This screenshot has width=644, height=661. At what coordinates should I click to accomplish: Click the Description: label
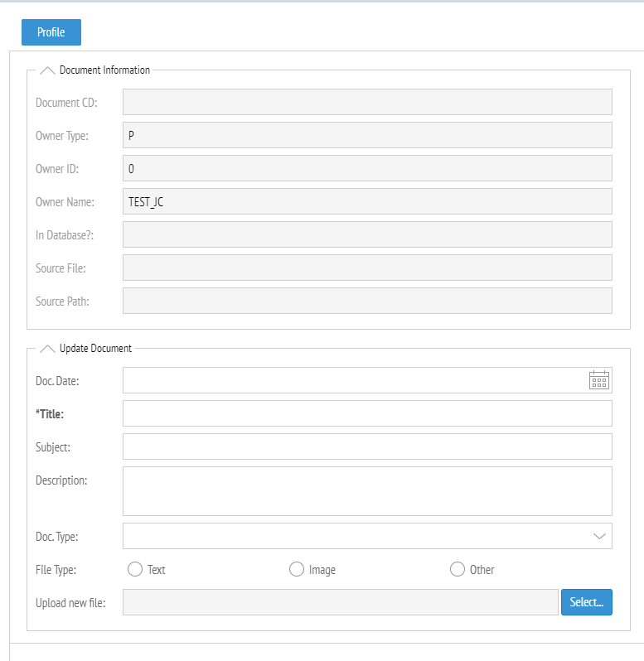[61, 480]
